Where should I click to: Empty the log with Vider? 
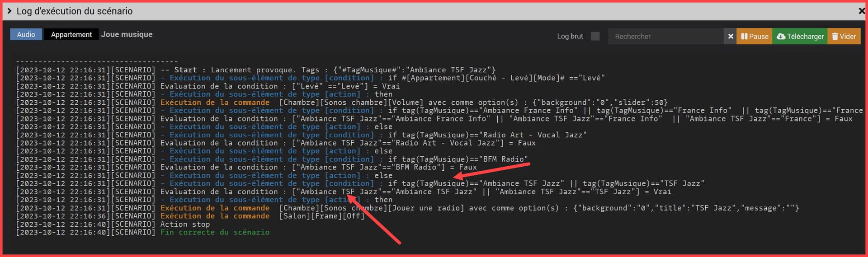coord(844,36)
